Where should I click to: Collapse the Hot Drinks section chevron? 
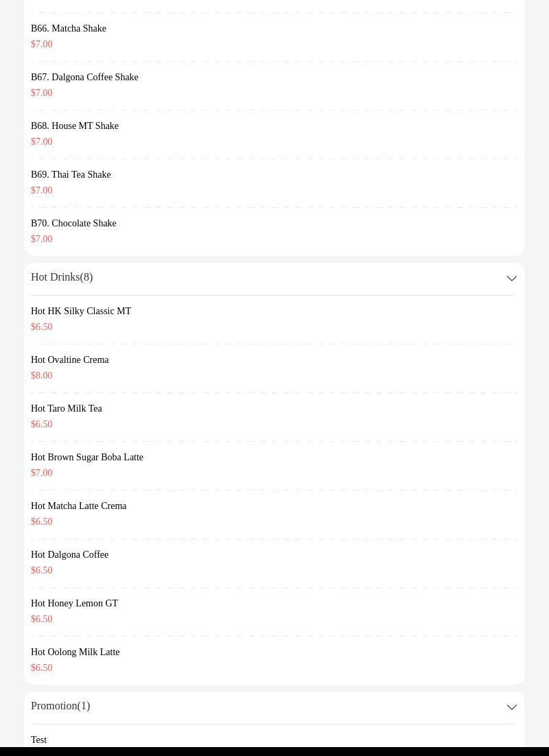(511, 279)
